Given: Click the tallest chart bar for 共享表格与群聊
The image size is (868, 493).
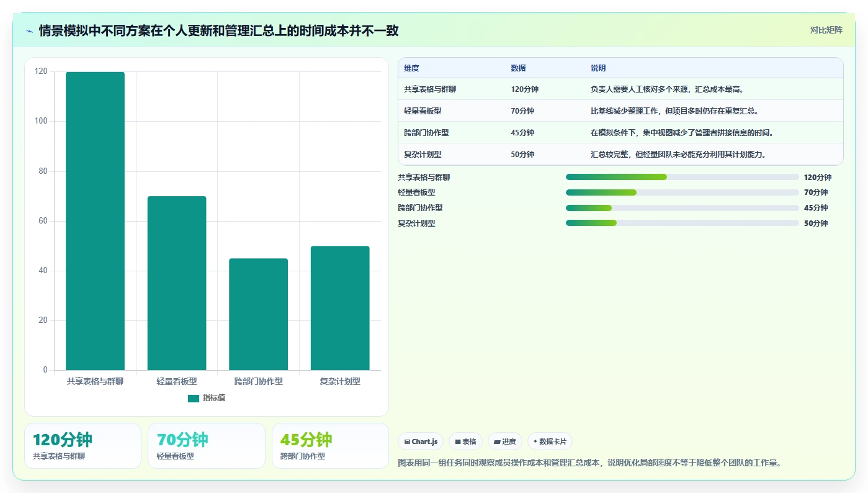Looking at the screenshot, I should [x=95, y=221].
